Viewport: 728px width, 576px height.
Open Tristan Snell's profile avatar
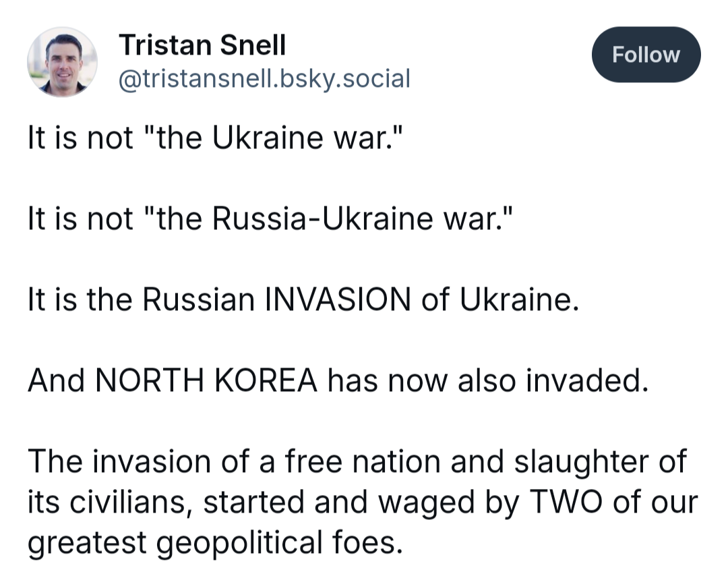[62, 62]
